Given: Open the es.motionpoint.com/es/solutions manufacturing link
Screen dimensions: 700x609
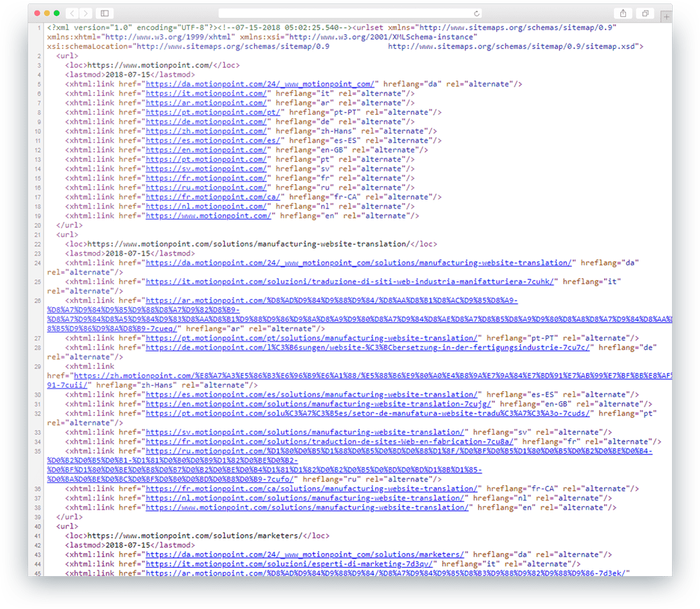Looking at the screenshot, I should (x=311, y=395).
